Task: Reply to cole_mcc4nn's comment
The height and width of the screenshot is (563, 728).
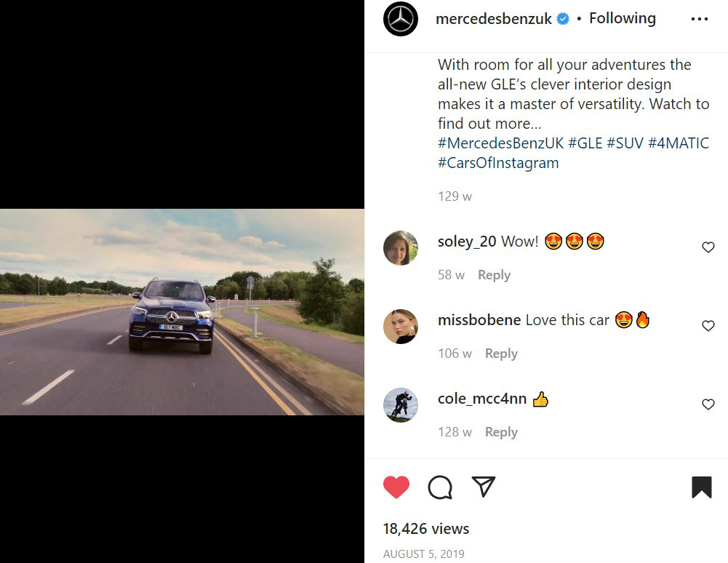Action: 501,432
